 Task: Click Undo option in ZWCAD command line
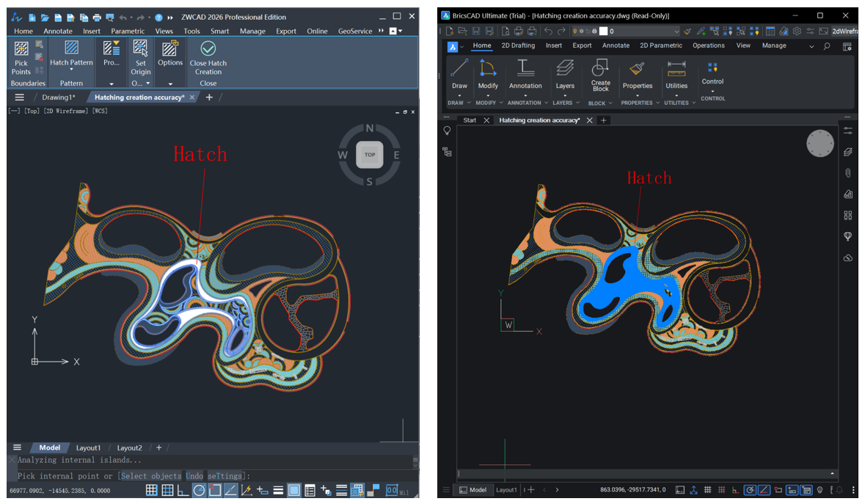(194, 476)
